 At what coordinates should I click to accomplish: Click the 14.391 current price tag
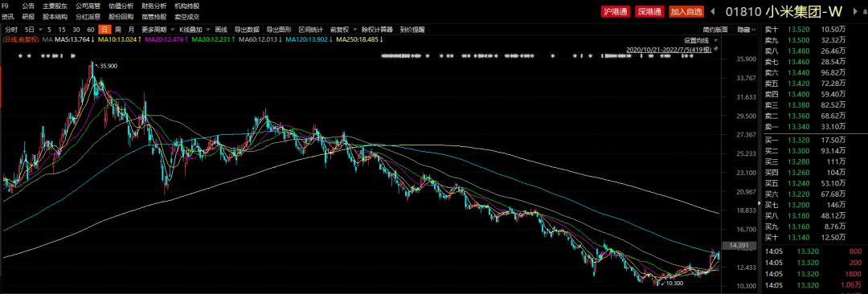click(x=739, y=245)
